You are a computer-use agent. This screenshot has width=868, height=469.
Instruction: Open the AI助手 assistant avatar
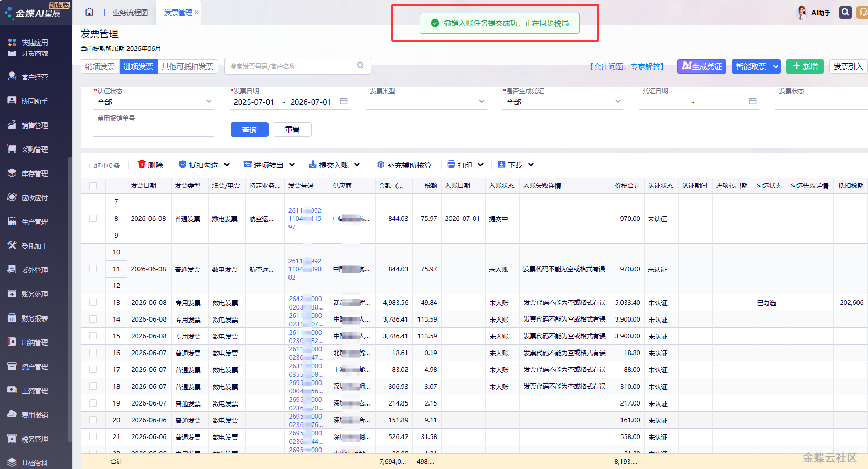(801, 13)
